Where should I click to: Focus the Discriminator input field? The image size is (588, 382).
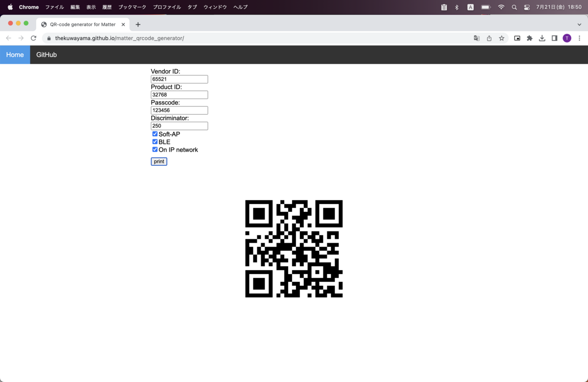click(179, 126)
